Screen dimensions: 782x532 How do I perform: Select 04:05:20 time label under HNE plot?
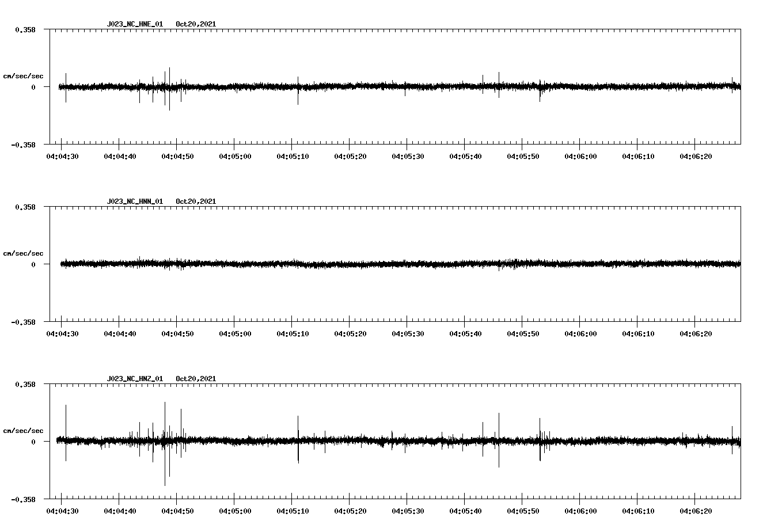click(350, 157)
